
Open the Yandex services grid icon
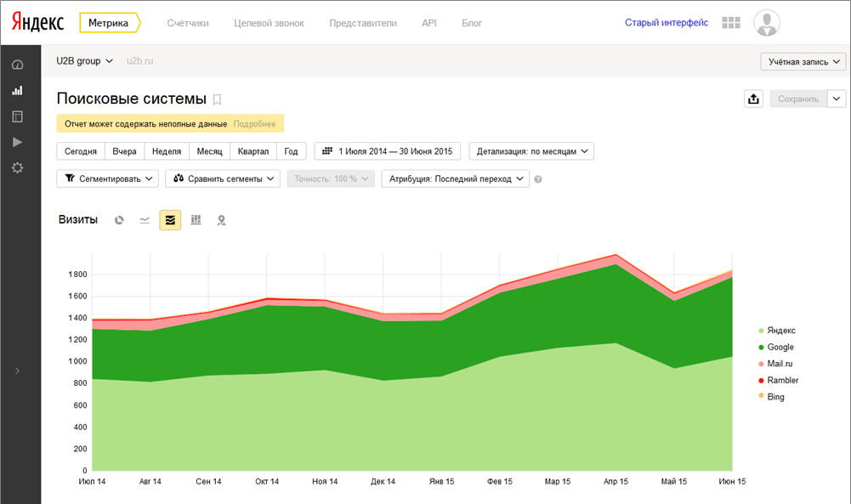point(731,23)
